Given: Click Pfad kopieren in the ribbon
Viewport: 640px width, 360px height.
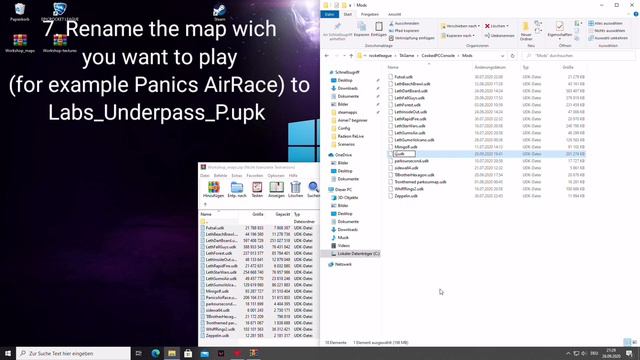Looking at the screenshot, I should pos(404,31).
